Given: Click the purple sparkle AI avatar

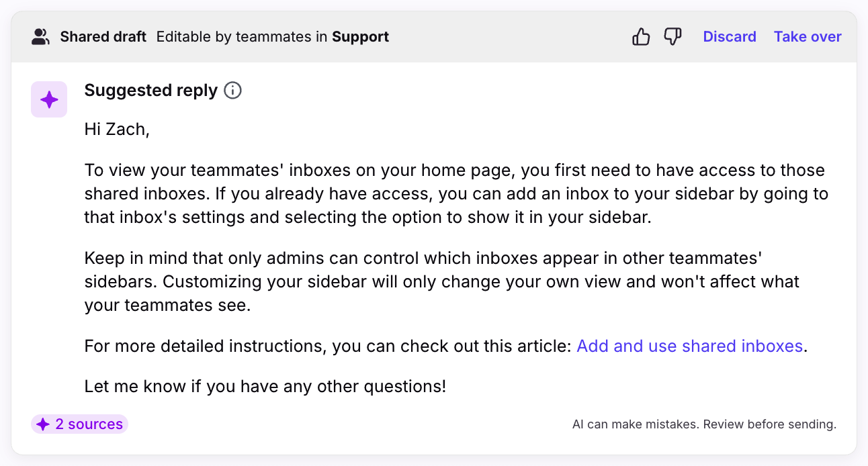Looking at the screenshot, I should click(49, 99).
